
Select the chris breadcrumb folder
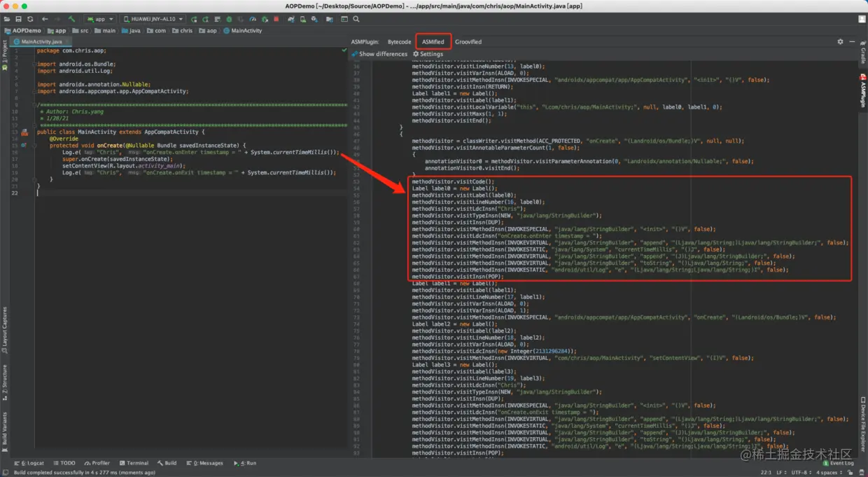click(182, 31)
